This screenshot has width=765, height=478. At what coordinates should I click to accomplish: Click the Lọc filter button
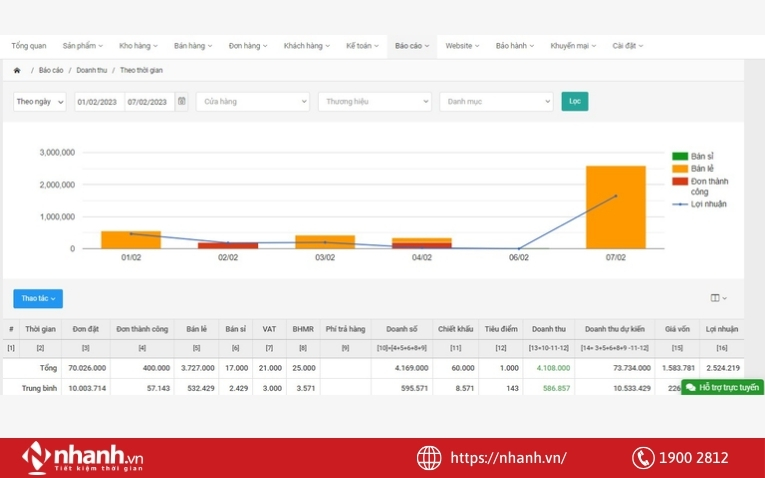click(x=574, y=101)
